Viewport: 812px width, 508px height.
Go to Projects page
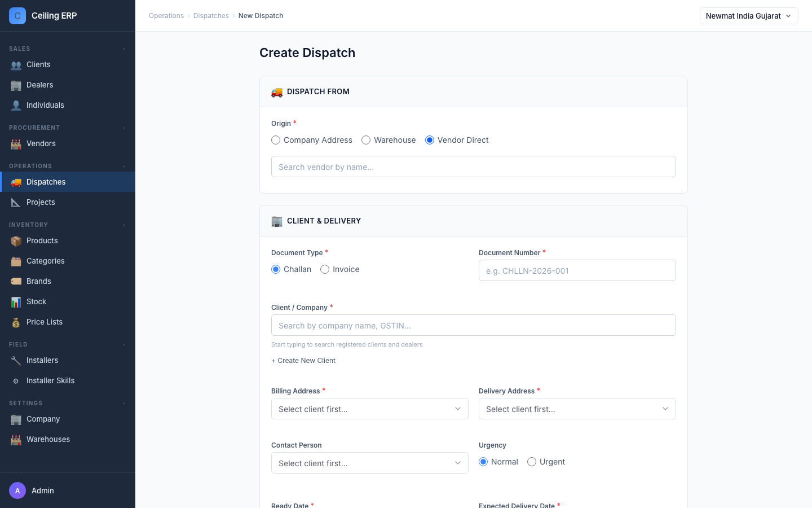(68, 202)
